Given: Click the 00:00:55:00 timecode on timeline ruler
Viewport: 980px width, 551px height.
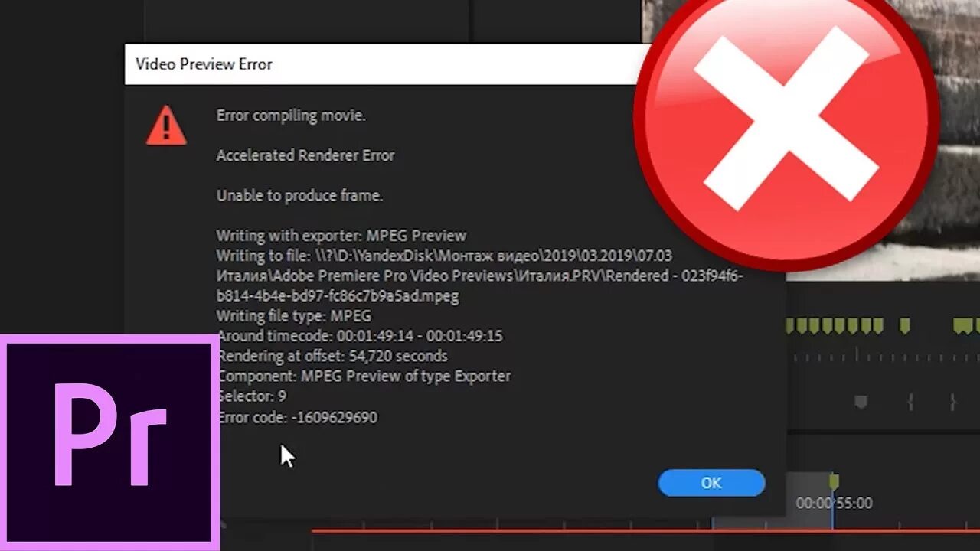Looking at the screenshot, I should tap(834, 503).
